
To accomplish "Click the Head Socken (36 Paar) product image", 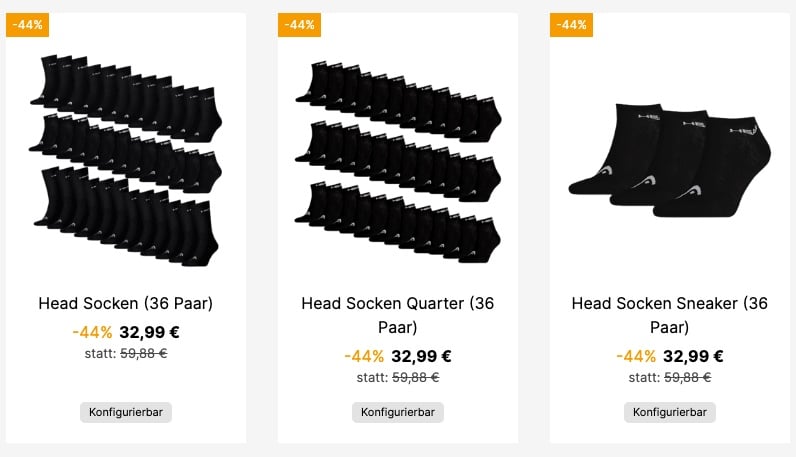I will pos(126,160).
